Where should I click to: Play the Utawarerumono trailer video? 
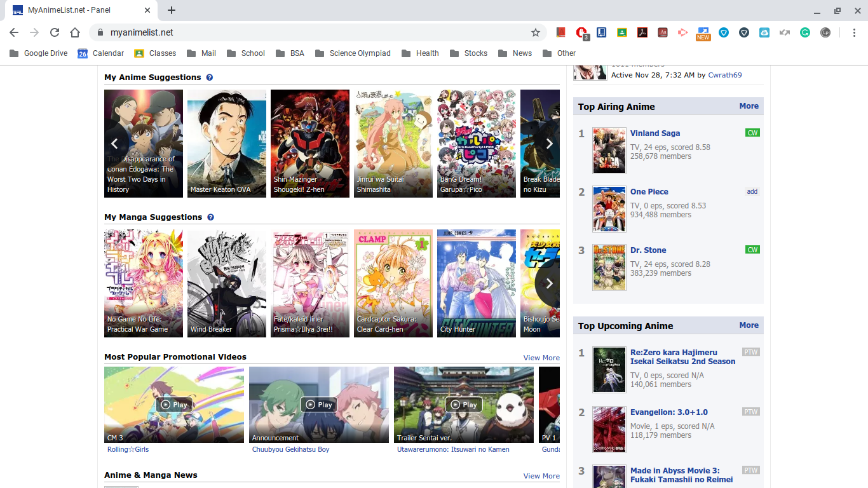pos(464,405)
